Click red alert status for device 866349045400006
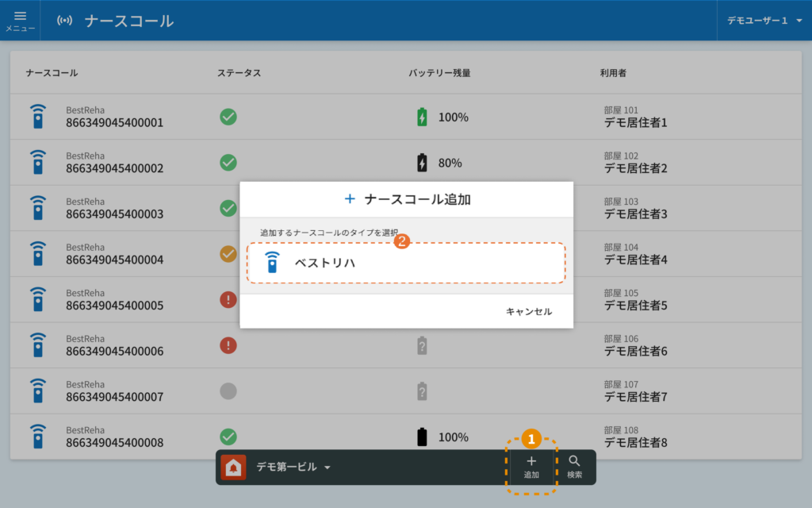The image size is (812, 508). coord(228,345)
